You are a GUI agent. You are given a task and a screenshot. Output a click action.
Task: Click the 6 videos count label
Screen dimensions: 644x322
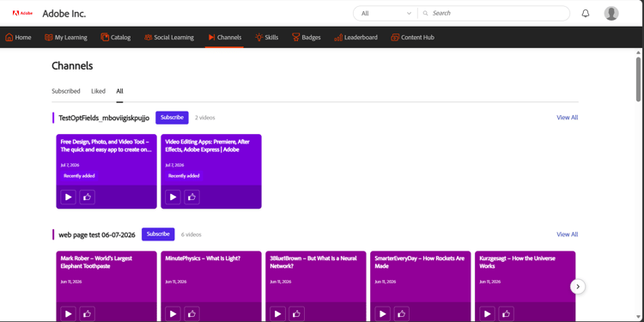point(191,234)
